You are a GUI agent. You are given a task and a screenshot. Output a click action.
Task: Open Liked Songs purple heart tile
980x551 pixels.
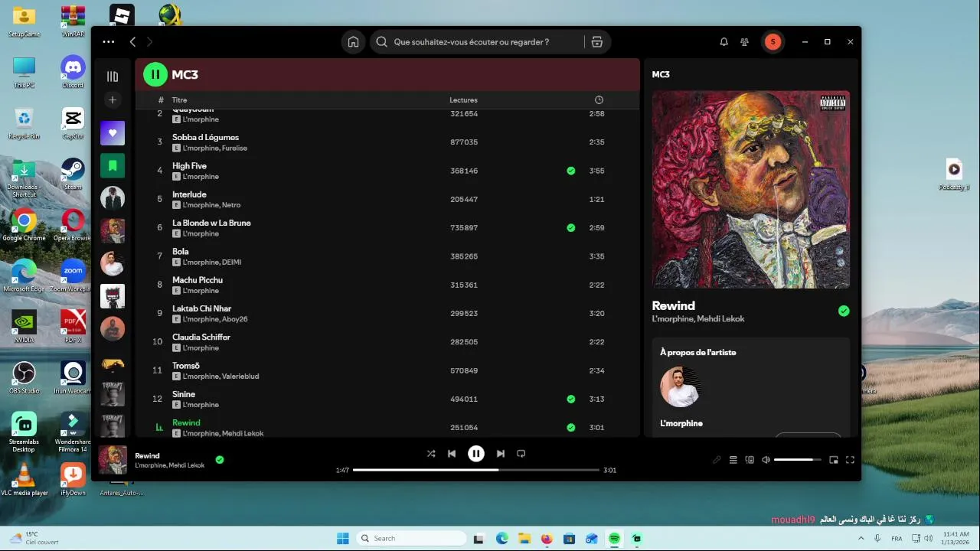113,133
